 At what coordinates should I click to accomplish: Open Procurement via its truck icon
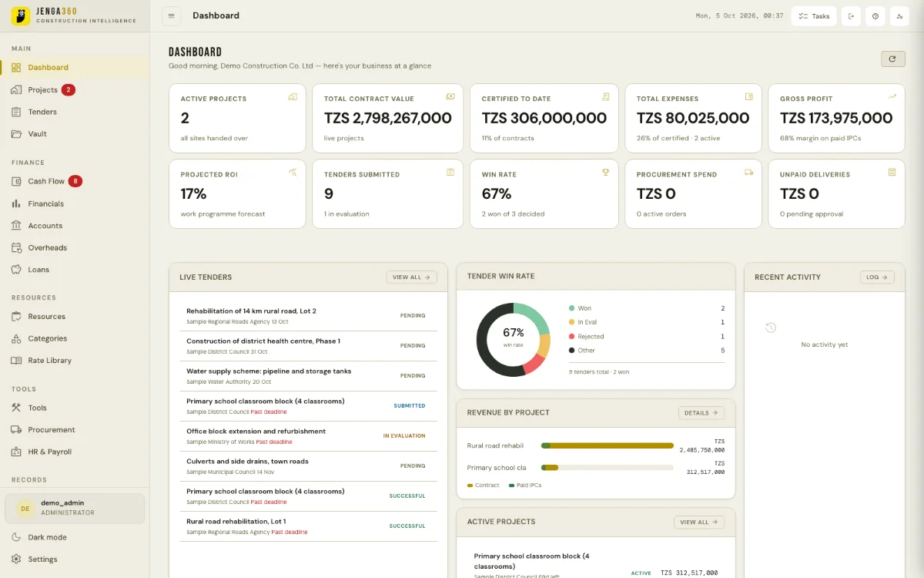point(16,429)
